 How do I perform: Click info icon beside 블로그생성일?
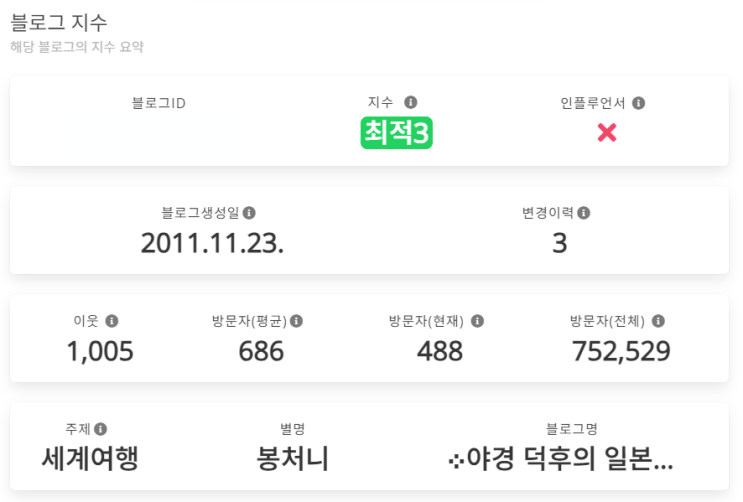click(x=250, y=212)
